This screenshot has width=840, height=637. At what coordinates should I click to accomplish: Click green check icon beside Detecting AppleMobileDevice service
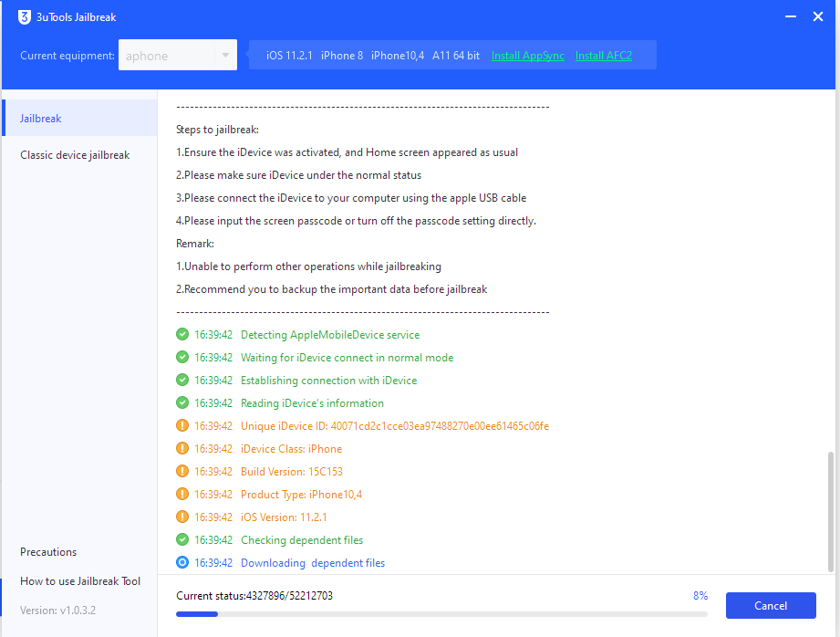(182, 335)
